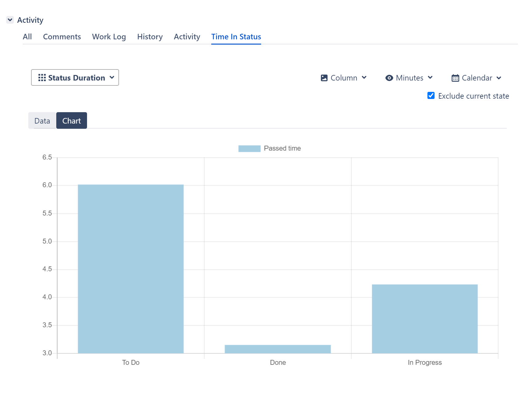The height and width of the screenshot is (394, 532).
Task: Uncheck Exclude current state checkbox
Action: (431, 96)
